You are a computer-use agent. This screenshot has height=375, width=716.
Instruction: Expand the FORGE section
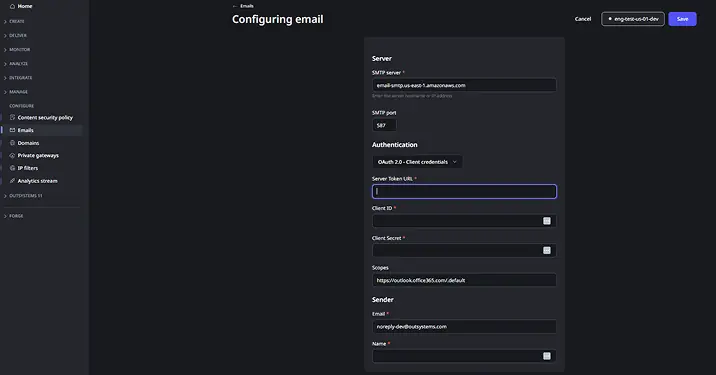[x=14, y=216]
